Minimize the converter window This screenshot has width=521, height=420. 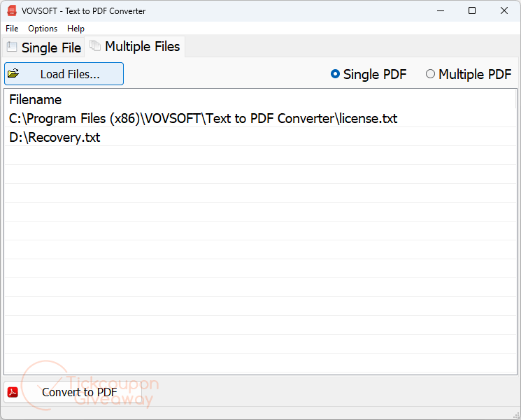(441, 10)
